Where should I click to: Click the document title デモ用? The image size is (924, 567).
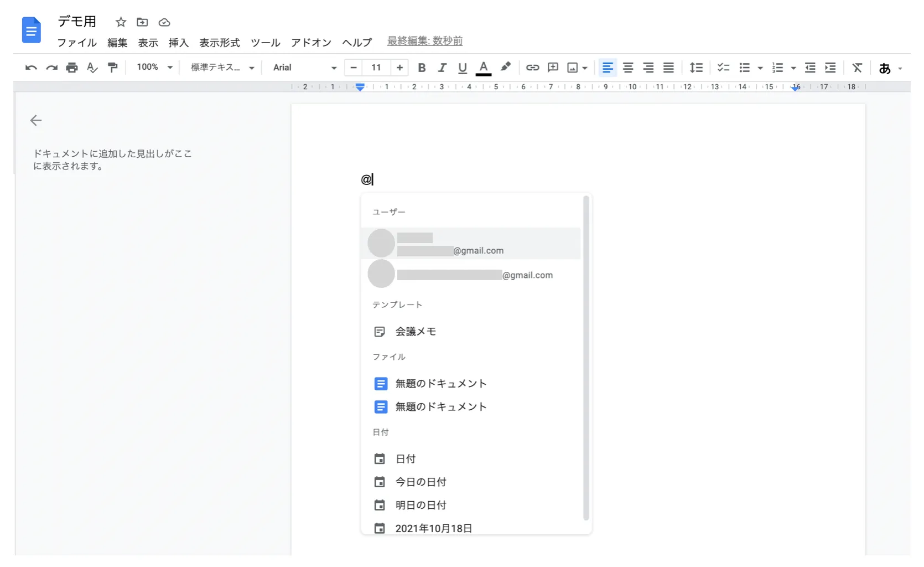pyautogui.click(x=77, y=22)
